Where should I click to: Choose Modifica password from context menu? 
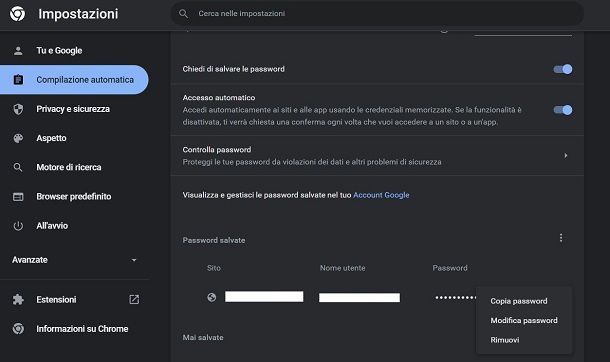tap(524, 320)
